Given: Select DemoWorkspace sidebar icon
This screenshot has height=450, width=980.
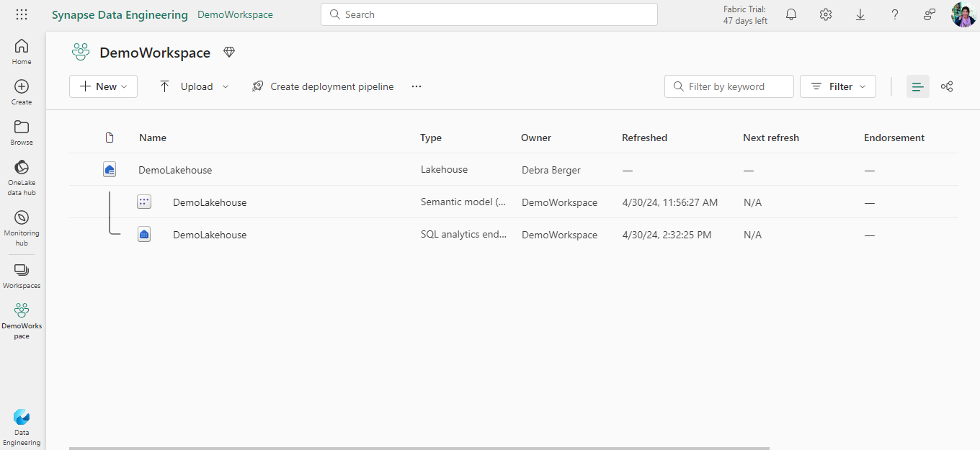Looking at the screenshot, I should pos(22,320).
